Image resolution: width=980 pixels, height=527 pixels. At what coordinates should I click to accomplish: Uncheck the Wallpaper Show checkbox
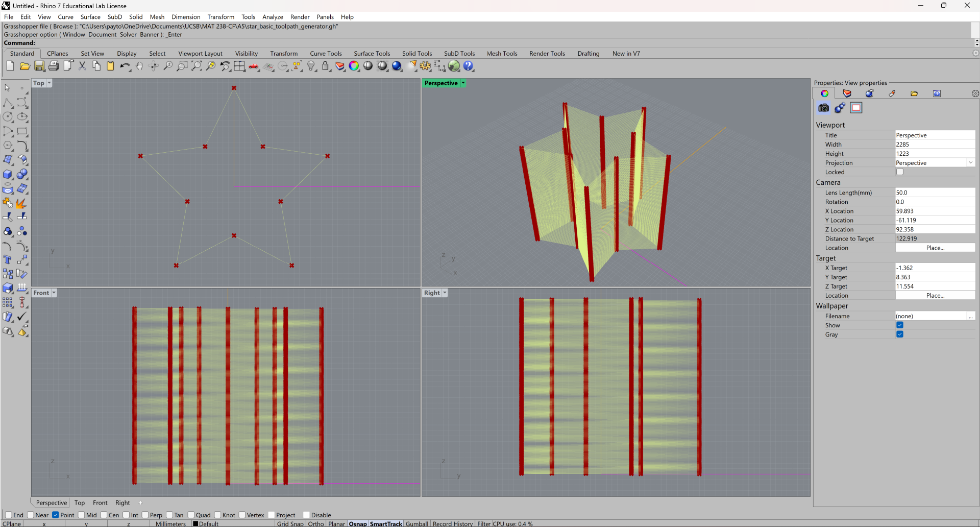coord(900,325)
